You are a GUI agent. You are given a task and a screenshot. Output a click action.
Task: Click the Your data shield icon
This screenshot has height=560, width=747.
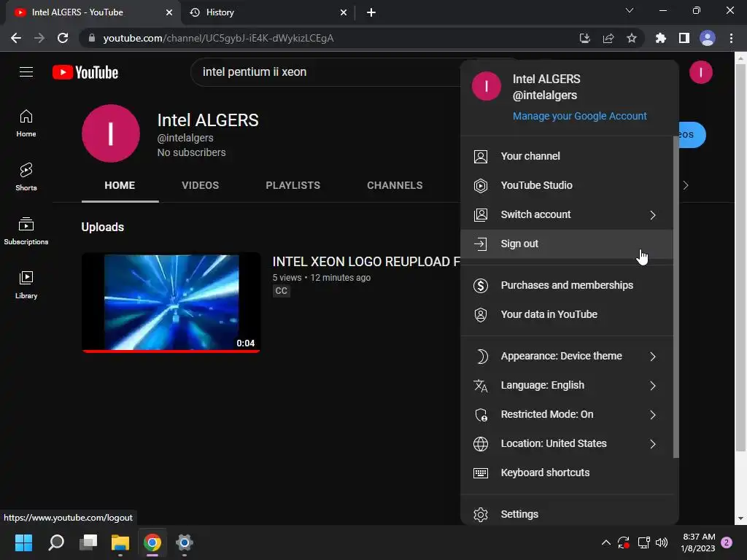(480, 314)
